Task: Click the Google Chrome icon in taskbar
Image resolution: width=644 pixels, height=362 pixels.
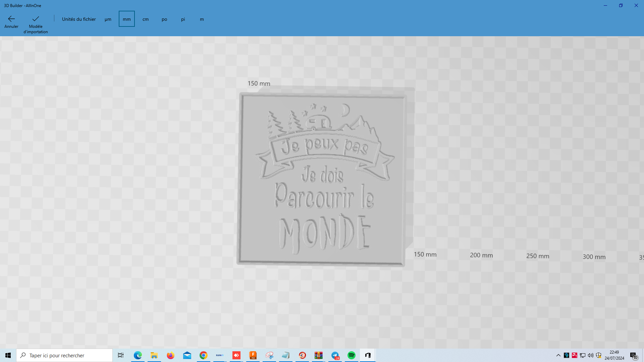Action: (x=203, y=355)
